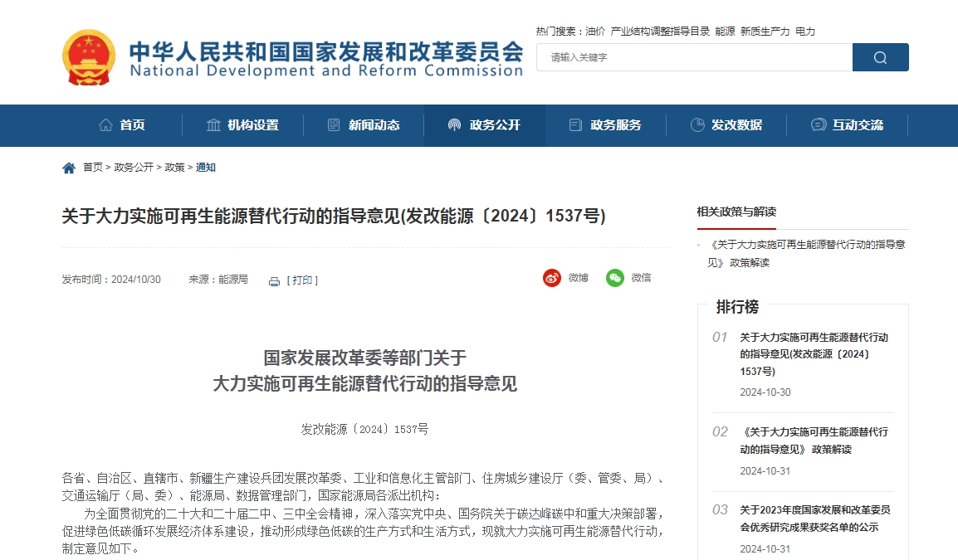Open the 政务服务 menu item
Viewport: 958px width, 560px height.
[615, 124]
